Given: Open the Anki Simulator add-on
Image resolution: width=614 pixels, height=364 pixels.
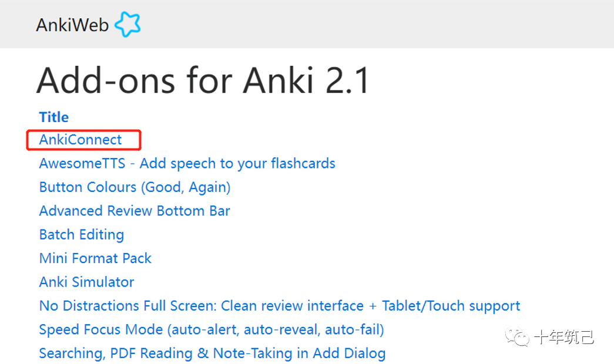Looking at the screenshot, I should [x=86, y=282].
